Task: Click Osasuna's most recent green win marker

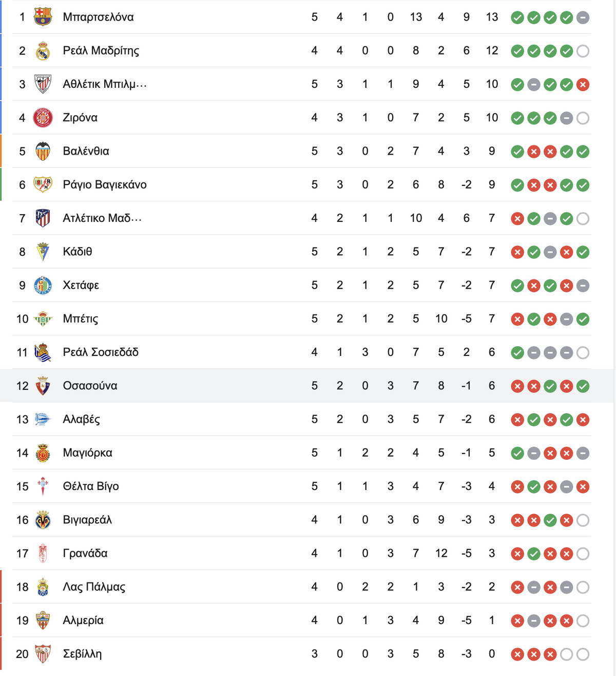Action: [583, 386]
